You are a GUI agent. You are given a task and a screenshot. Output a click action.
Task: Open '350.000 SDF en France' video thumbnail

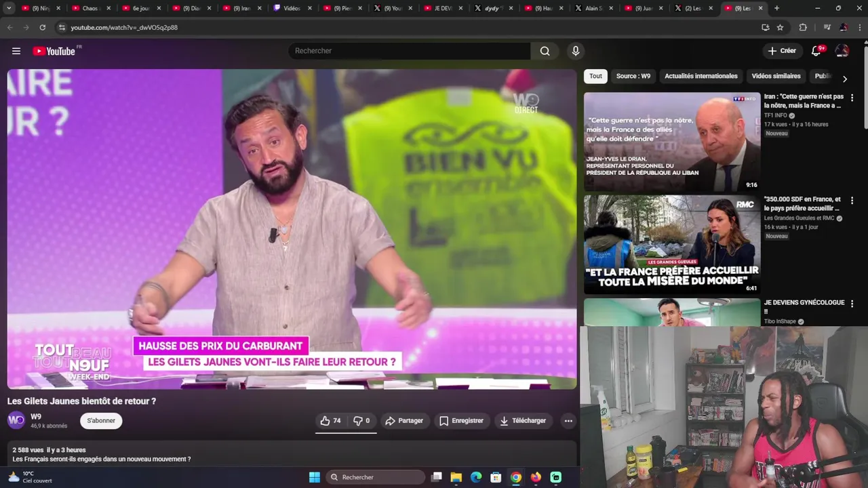[672, 245]
